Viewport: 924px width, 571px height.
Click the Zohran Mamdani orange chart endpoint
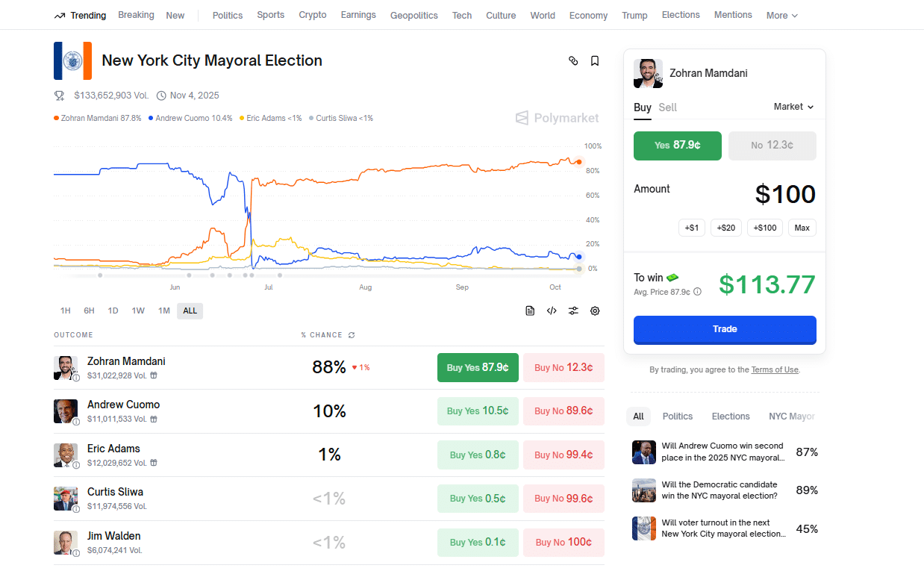point(578,161)
